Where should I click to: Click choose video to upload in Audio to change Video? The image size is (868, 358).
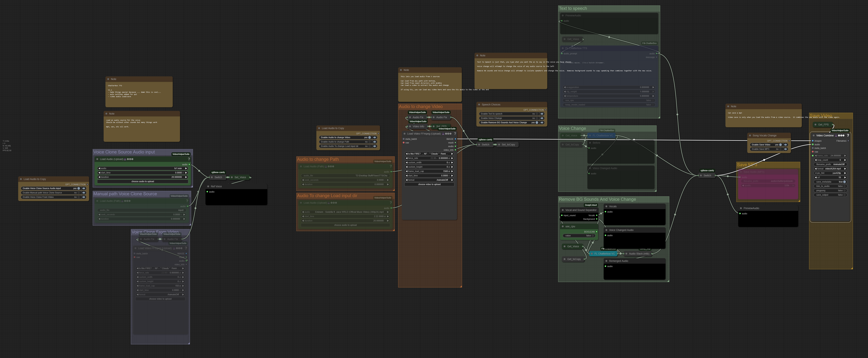429,184
